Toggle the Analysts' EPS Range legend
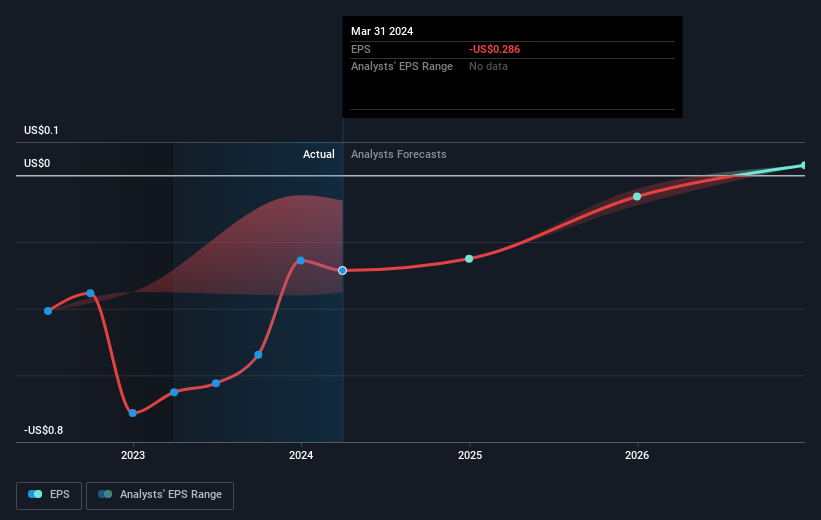This screenshot has height=520, width=821. point(160,495)
